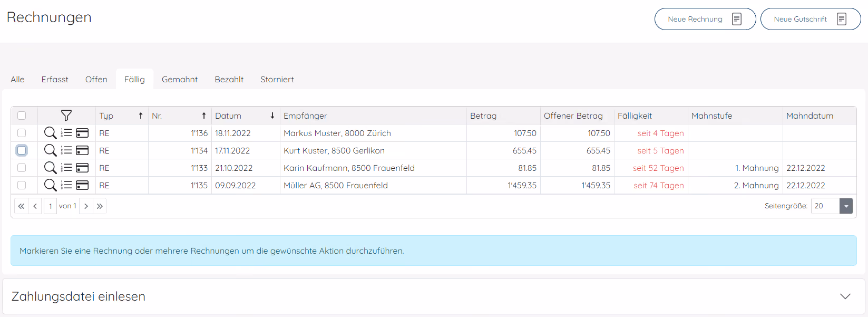Open list icon for invoice 1'136

click(x=66, y=133)
